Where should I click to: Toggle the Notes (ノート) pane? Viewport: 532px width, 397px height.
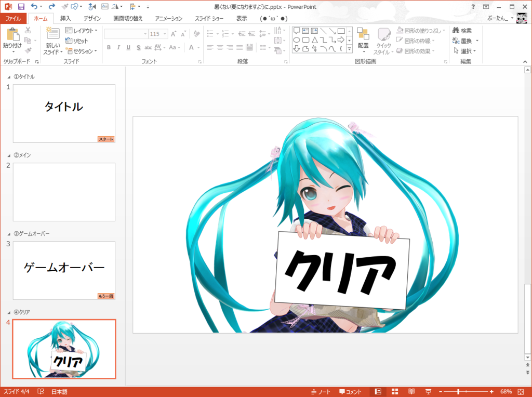click(x=321, y=392)
